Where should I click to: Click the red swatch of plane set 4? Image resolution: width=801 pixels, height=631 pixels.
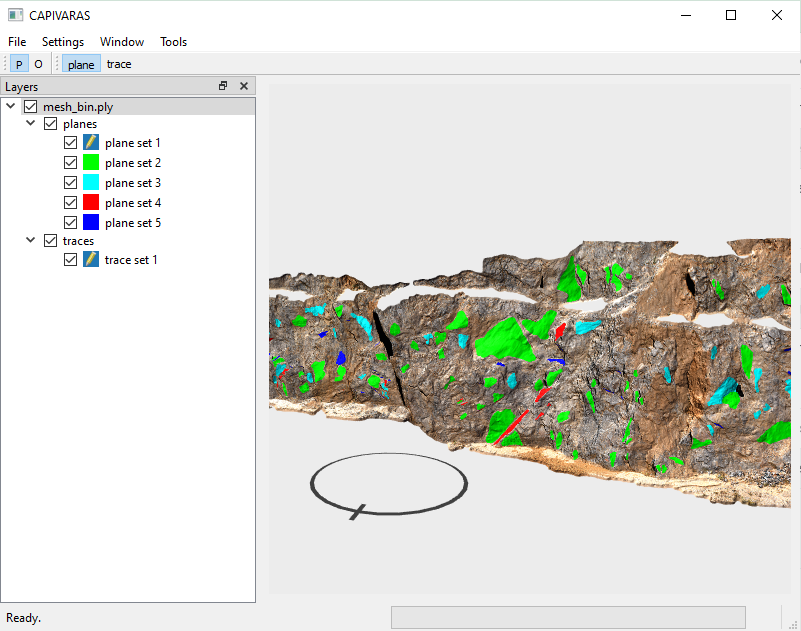tap(91, 203)
